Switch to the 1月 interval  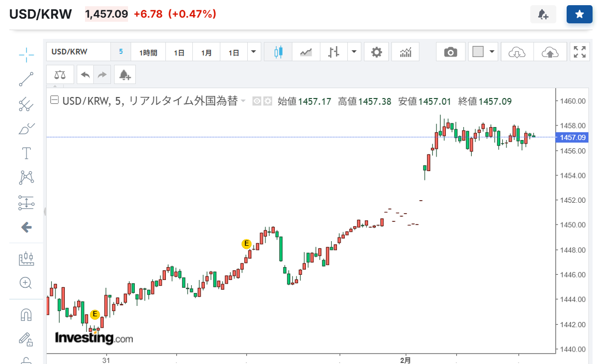[206, 52]
